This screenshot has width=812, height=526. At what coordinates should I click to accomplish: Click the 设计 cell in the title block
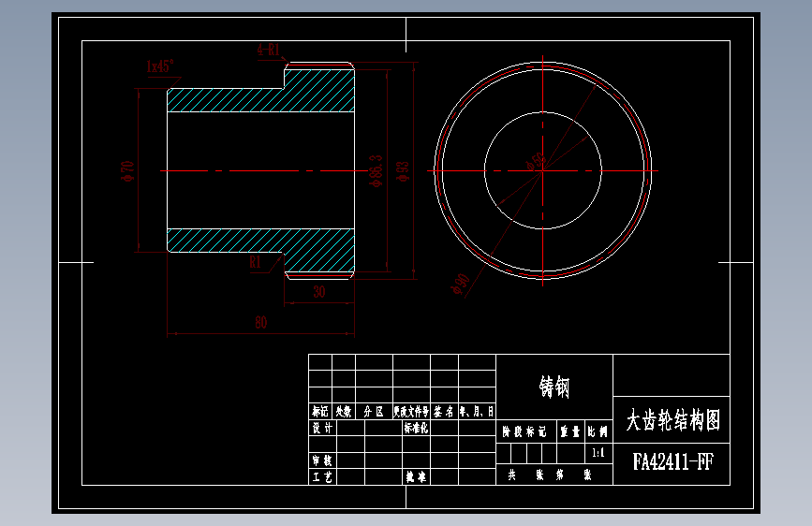coord(322,428)
